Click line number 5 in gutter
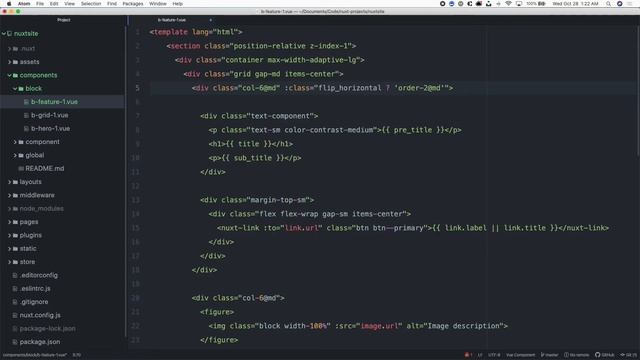640x360 pixels. tap(138, 88)
